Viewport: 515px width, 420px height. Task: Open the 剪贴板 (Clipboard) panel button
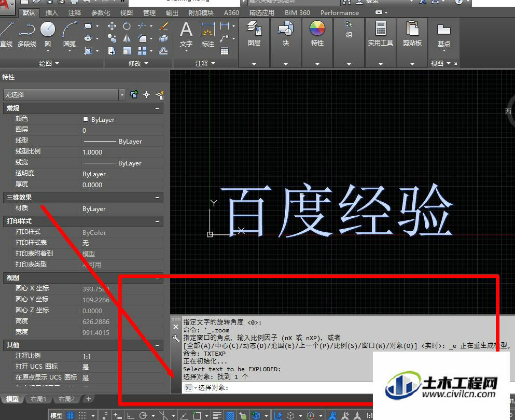coord(412,34)
